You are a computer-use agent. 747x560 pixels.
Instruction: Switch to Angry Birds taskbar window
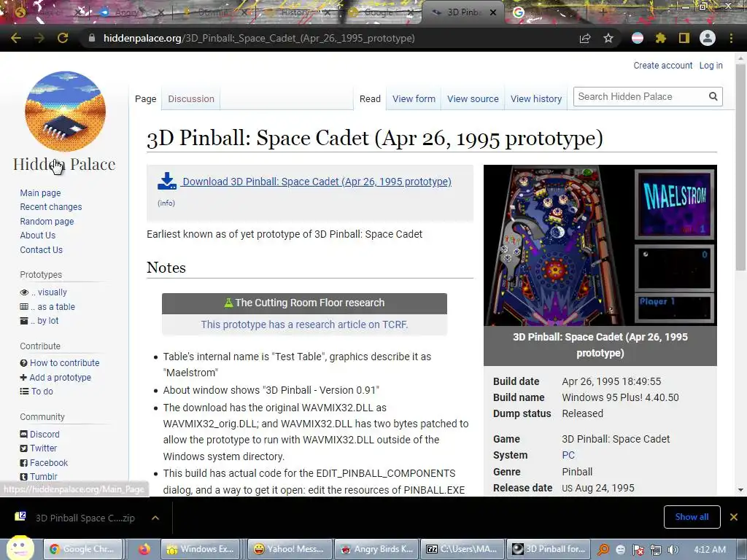click(376, 549)
